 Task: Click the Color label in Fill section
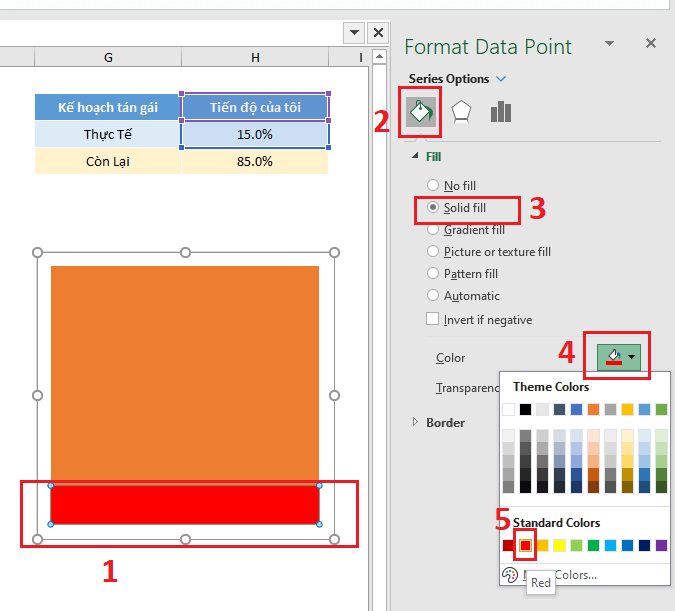coord(450,358)
